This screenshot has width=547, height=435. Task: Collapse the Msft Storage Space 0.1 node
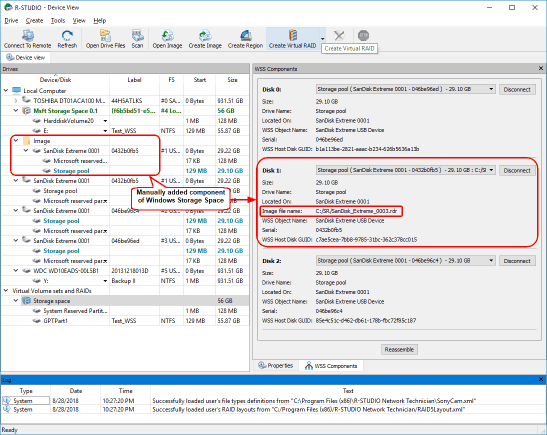pos(16,111)
